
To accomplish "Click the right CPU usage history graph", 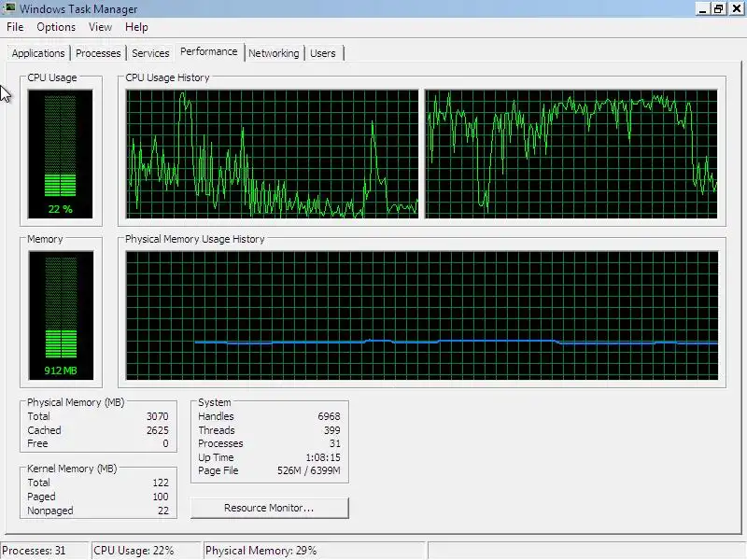I will point(571,154).
